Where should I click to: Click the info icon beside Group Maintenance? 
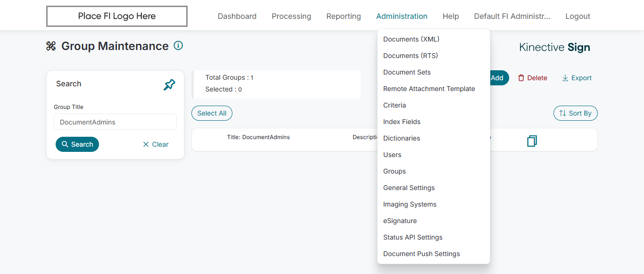coord(178,46)
